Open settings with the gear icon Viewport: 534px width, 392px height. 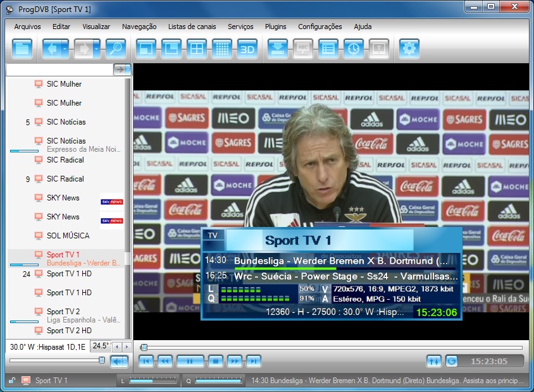(409, 49)
